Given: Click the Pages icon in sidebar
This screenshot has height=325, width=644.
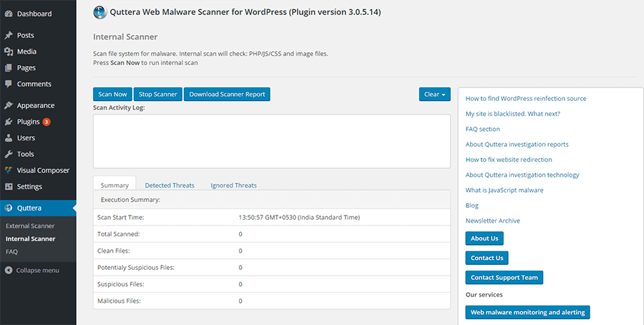Looking at the screenshot, I should 9,68.
